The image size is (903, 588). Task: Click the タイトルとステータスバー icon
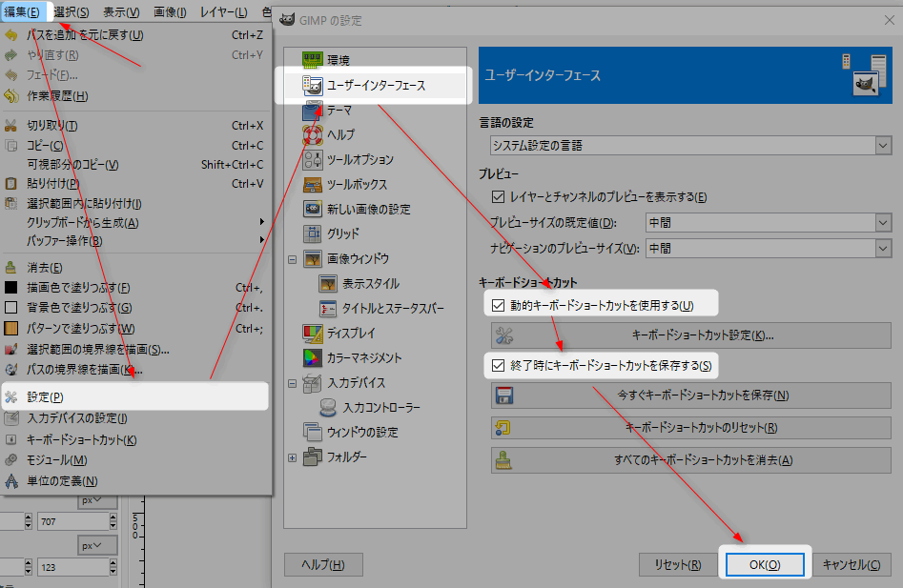tap(328, 309)
